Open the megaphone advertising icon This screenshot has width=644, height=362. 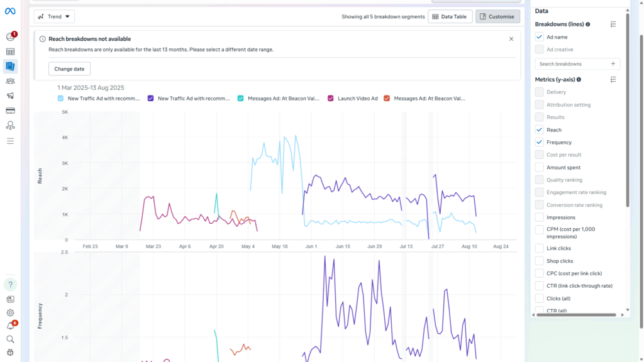tap(10, 96)
